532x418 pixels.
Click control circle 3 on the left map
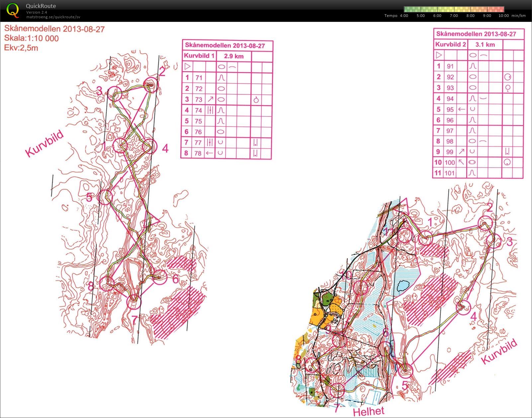point(114,94)
